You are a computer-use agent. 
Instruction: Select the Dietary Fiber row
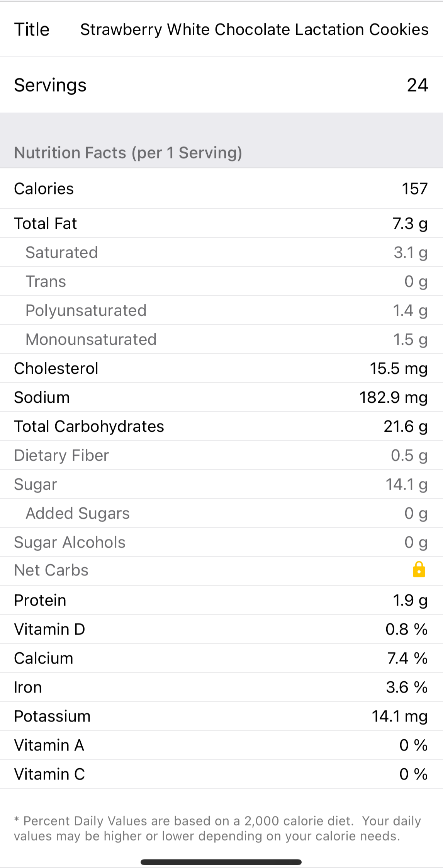click(221, 456)
